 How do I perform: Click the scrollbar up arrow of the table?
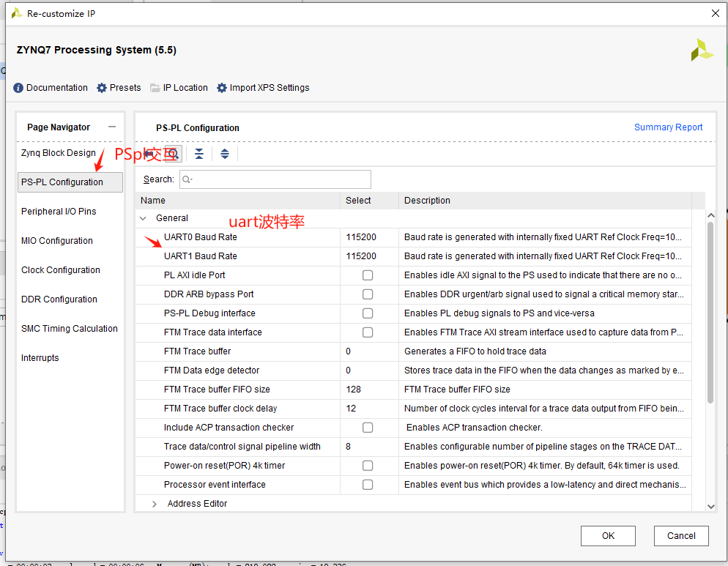point(710,215)
